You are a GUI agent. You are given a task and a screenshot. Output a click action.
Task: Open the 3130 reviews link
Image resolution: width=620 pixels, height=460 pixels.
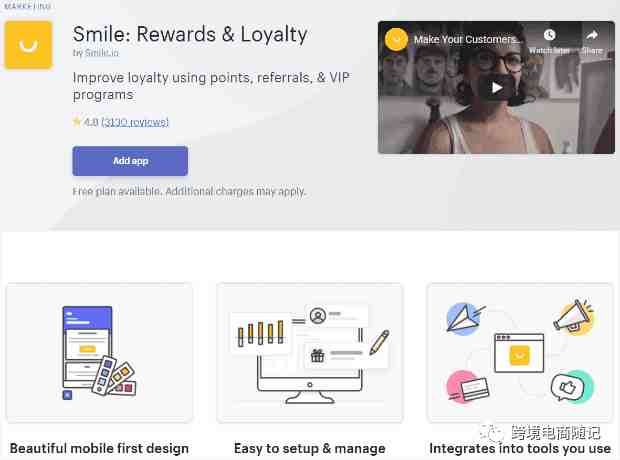point(135,122)
